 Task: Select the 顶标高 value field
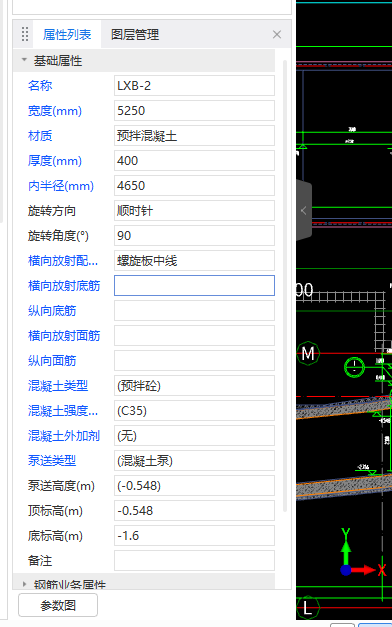(x=194, y=510)
